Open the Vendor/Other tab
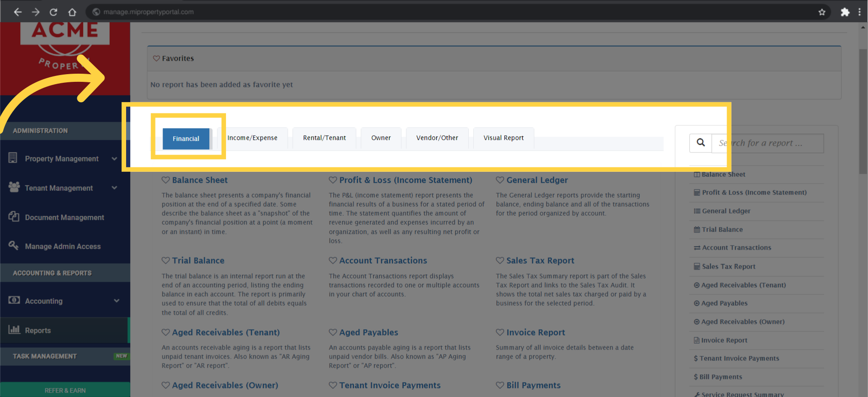The image size is (868, 397). coord(437,138)
